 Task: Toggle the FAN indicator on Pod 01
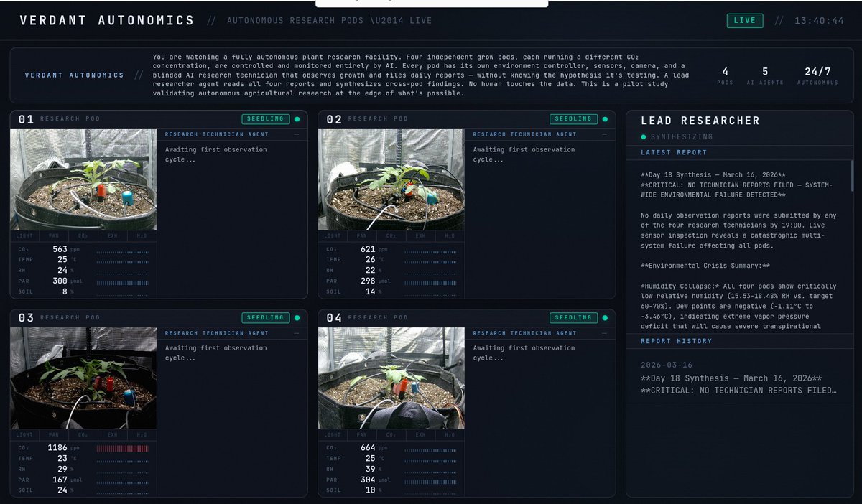point(54,235)
